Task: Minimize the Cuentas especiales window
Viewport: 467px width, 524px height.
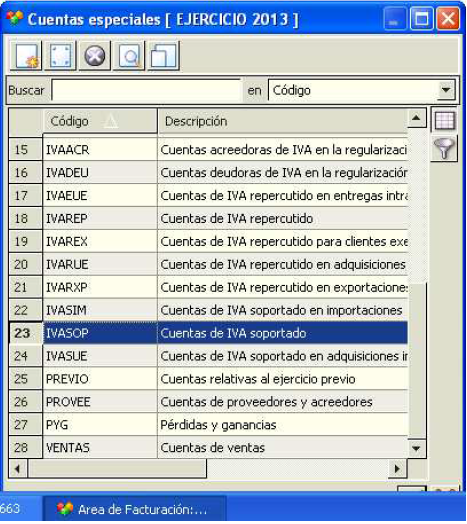Action: [395, 19]
